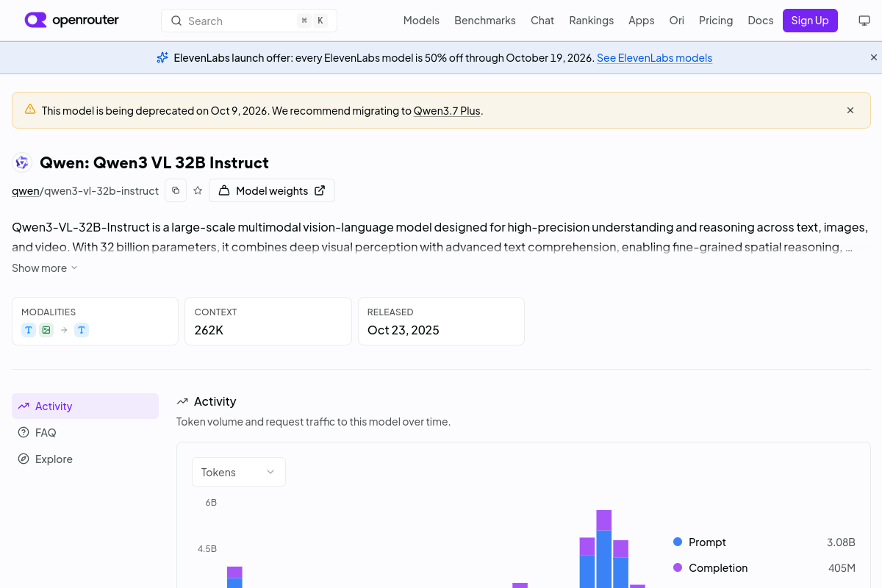
Task: Click the 405M completion token value
Action: point(842,567)
